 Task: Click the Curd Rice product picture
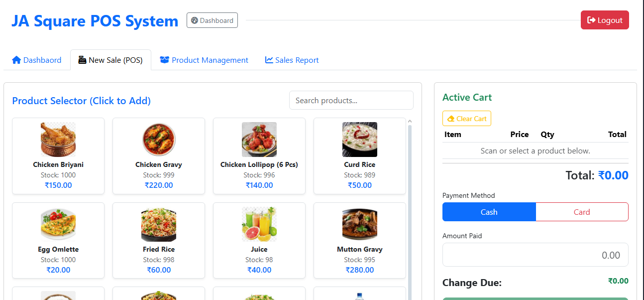[x=360, y=140]
